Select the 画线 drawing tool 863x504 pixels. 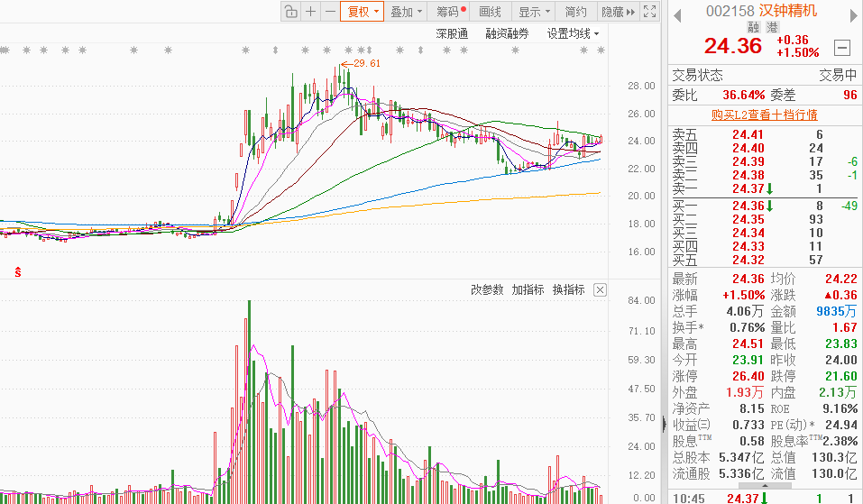490,12
